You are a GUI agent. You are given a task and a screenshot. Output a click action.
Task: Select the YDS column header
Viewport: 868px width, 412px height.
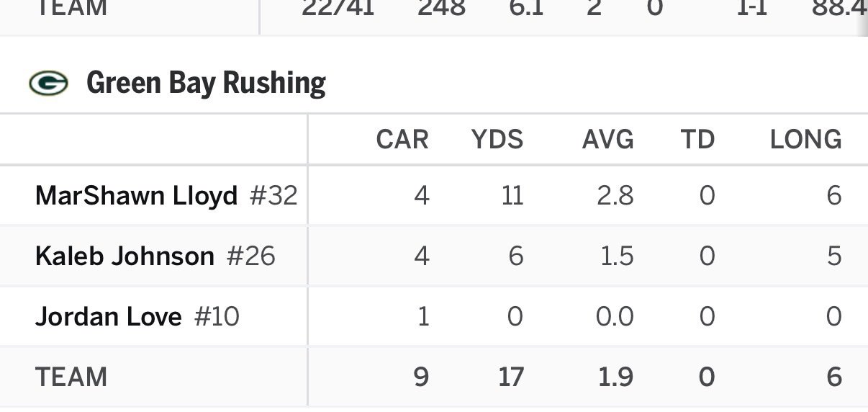coord(497,139)
